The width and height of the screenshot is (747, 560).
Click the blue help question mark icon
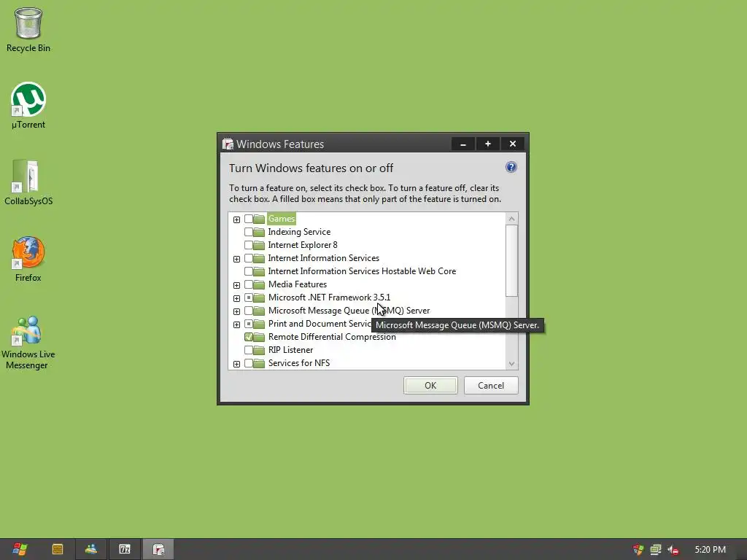pos(511,167)
